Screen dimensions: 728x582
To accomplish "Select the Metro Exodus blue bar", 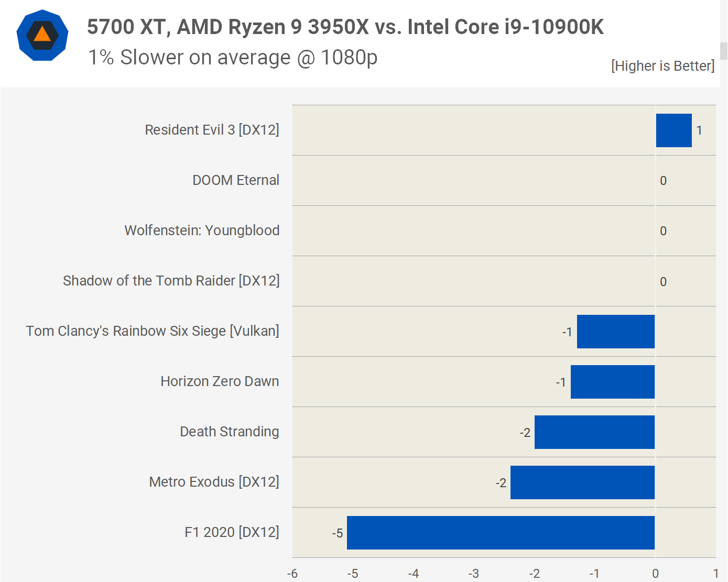I will coord(582,482).
